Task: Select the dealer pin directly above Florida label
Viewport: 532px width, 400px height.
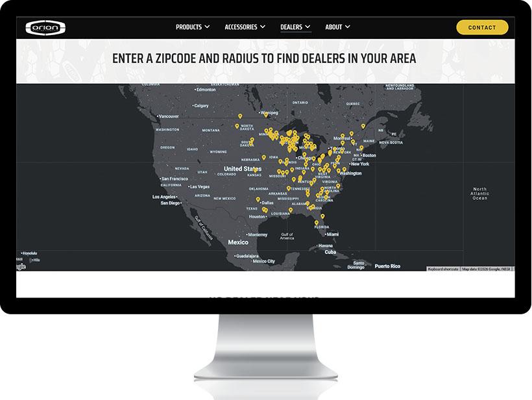Action: (316, 223)
